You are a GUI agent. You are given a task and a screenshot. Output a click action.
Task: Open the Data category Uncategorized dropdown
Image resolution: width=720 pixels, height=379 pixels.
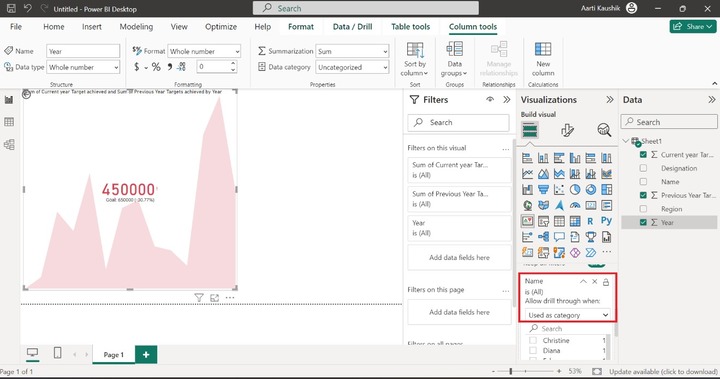coord(352,67)
